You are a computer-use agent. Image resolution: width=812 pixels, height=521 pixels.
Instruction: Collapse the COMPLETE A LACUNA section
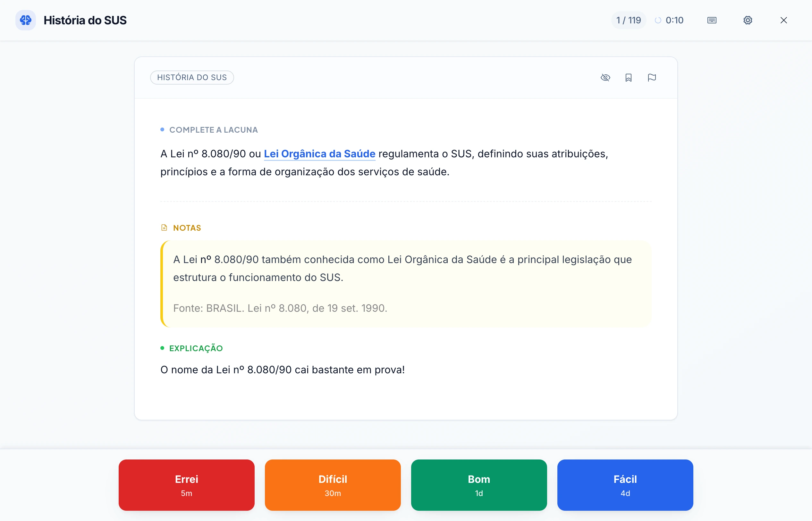tap(213, 129)
